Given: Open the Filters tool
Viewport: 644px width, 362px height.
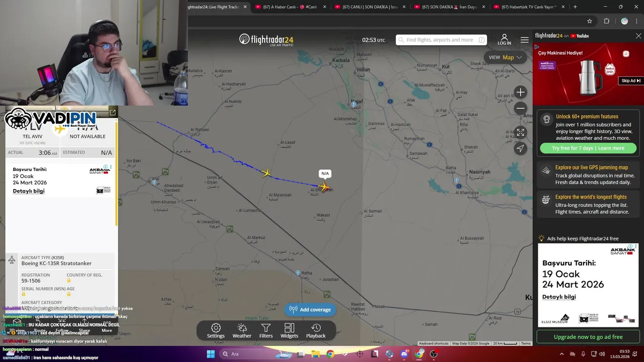Looking at the screenshot, I should coord(266,331).
